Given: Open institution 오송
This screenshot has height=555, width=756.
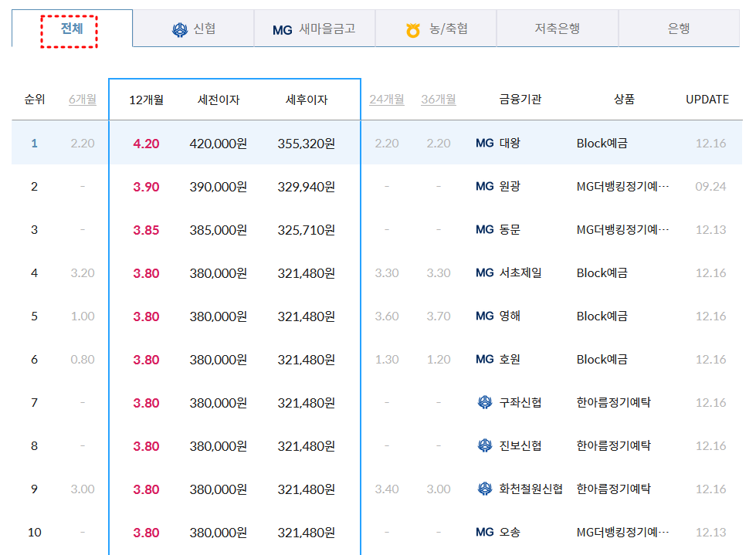Looking at the screenshot, I should (510, 533).
